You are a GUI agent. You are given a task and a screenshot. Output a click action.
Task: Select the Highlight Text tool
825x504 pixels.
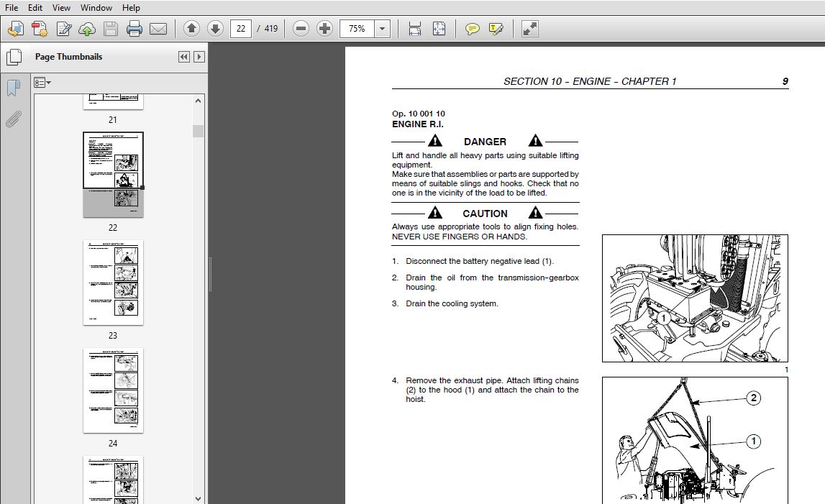(496, 29)
